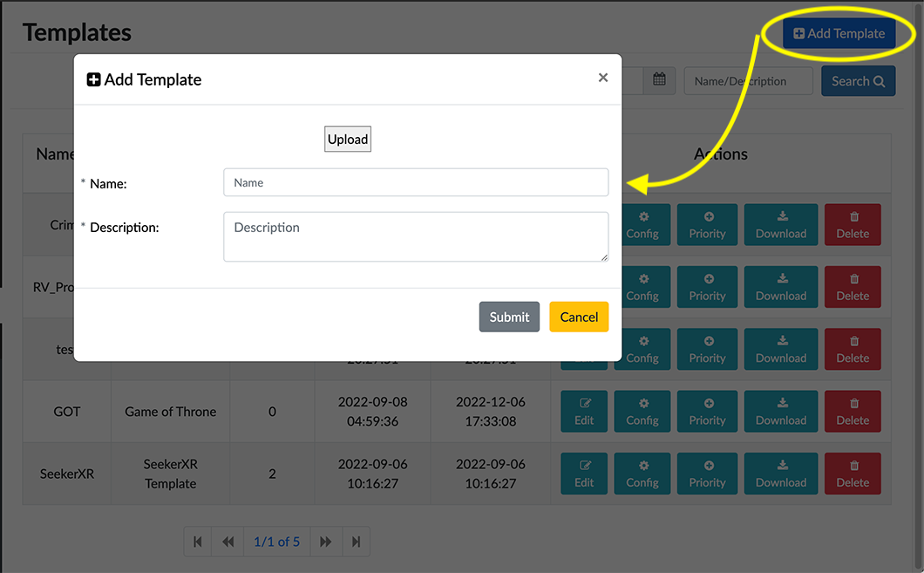Go to the previous page of results

(228, 542)
